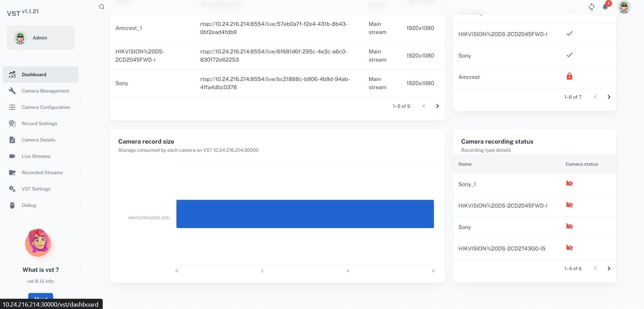Image resolution: width=644 pixels, height=309 pixels.
Task: Click the blue HIKVISION bar in chart
Action: coord(305,214)
